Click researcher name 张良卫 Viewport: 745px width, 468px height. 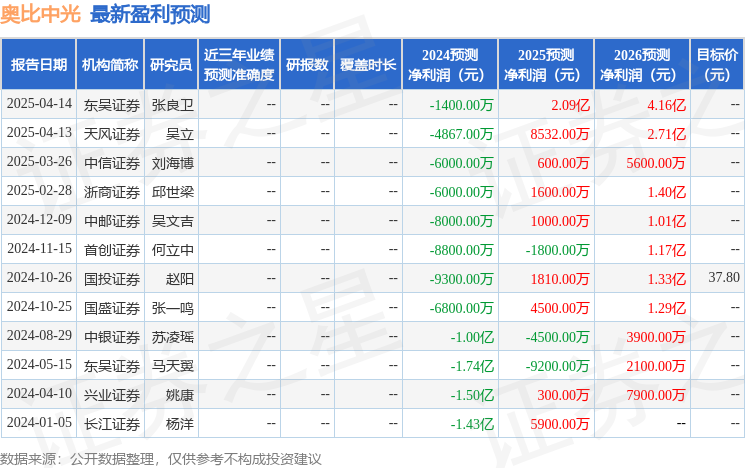(172, 105)
